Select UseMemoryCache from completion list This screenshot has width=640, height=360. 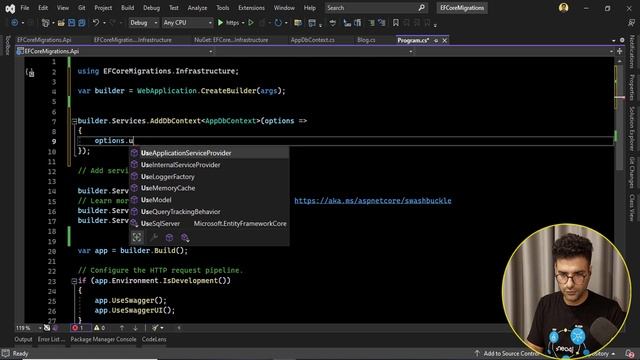tap(209, 188)
